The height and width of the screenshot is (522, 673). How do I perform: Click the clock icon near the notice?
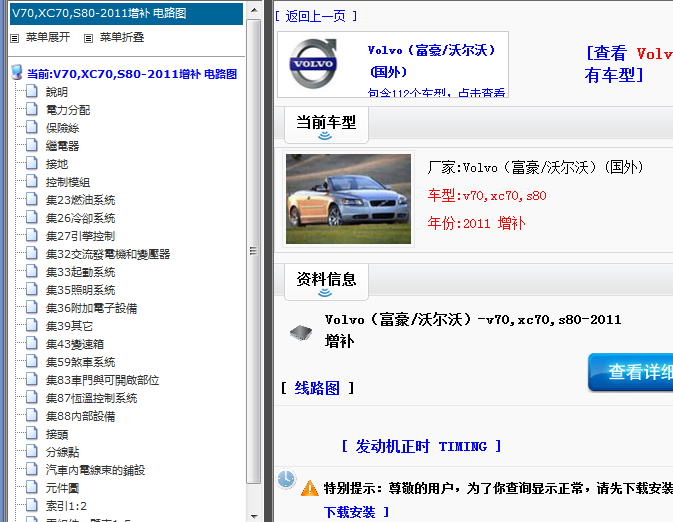click(x=286, y=479)
